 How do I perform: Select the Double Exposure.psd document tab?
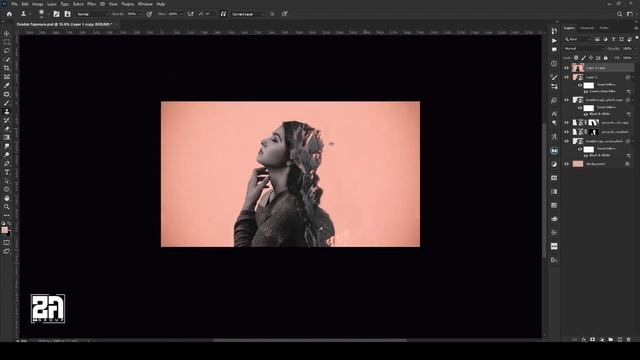[x=64, y=24]
